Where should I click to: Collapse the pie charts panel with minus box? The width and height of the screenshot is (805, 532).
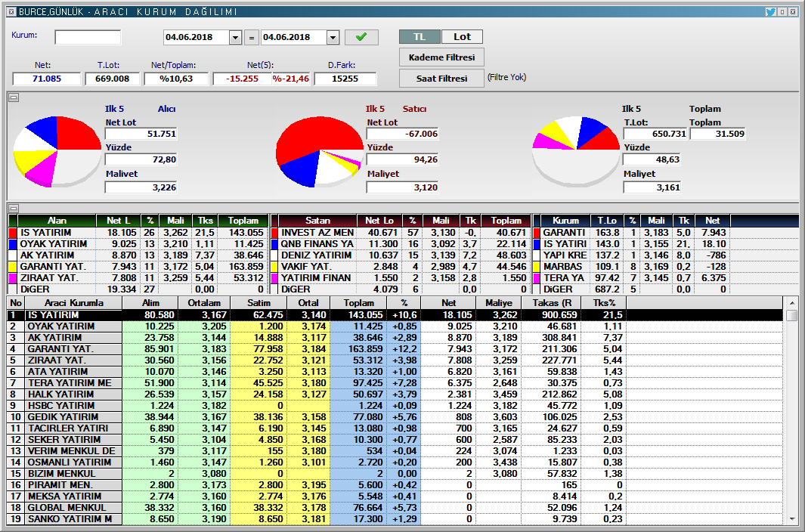point(14,97)
